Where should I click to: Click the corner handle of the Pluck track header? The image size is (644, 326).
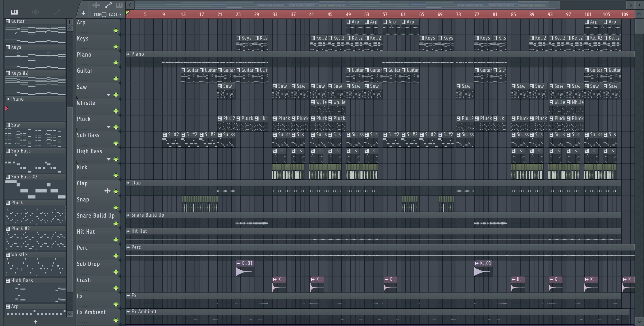click(x=78, y=129)
